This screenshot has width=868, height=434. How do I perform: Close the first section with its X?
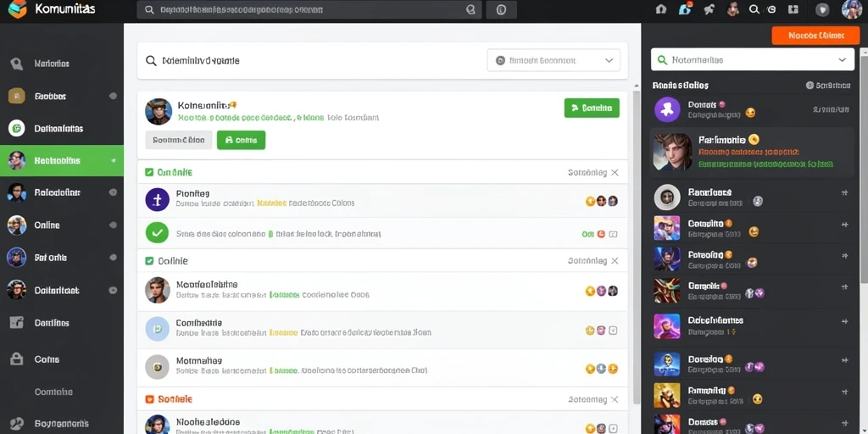point(615,172)
